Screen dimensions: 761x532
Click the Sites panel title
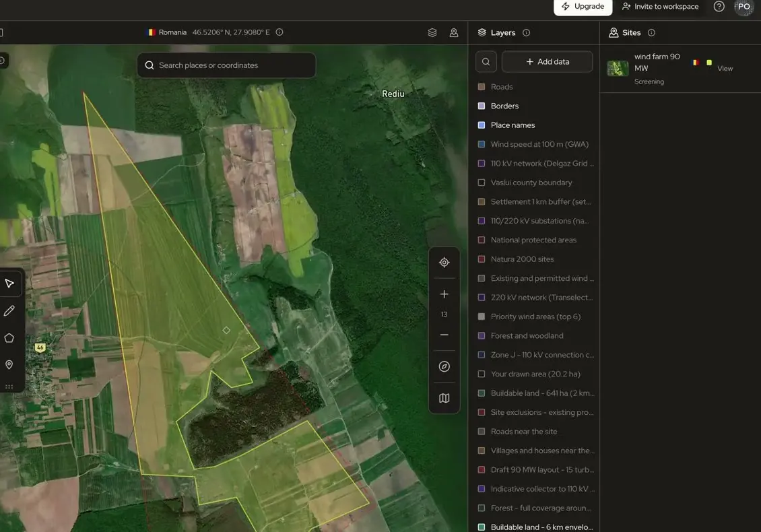632,32
